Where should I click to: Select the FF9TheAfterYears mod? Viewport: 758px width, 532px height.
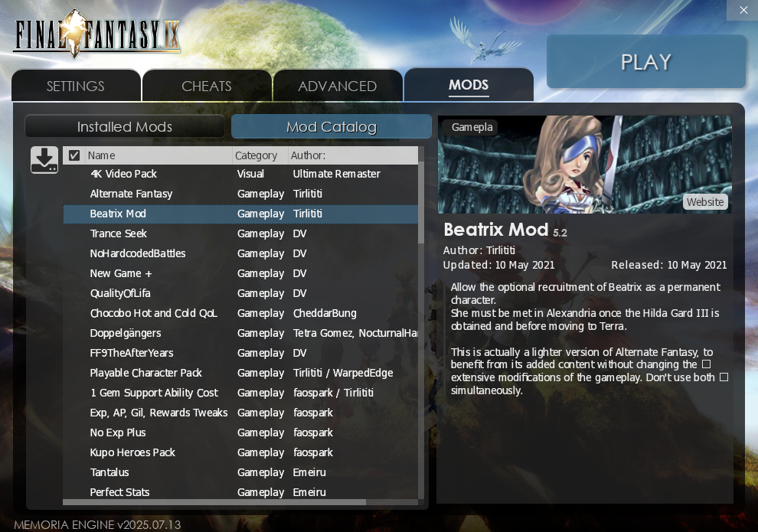click(x=240, y=353)
